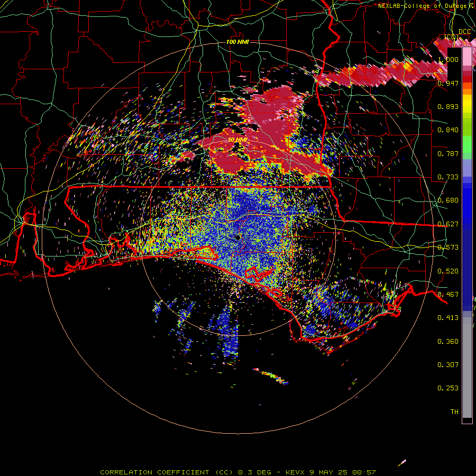Image resolution: width=476 pixels, height=476 pixels.
Task: Select the 0.787 scale value
Action: (x=448, y=153)
